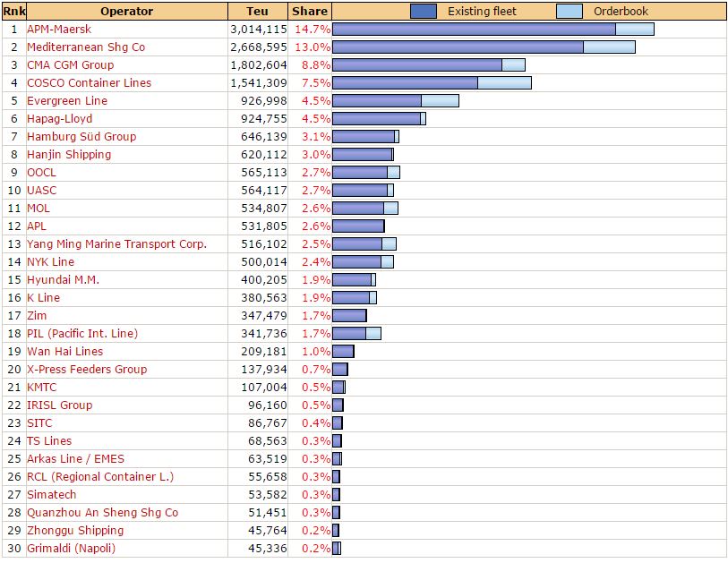Click the IRISL Group link
Screen dimensions: 728x563
point(59,405)
